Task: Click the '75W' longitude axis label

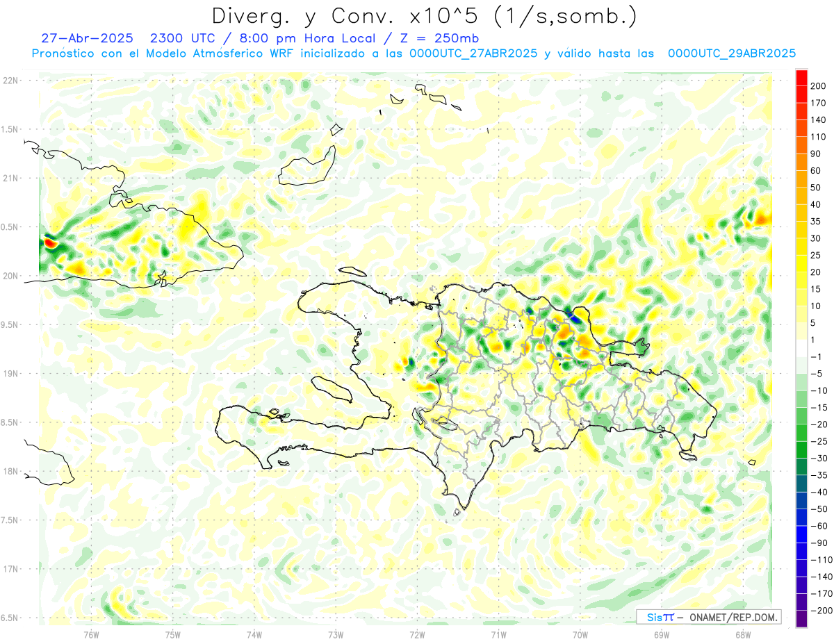Action: pyautogui.click(x=173, y=634)
